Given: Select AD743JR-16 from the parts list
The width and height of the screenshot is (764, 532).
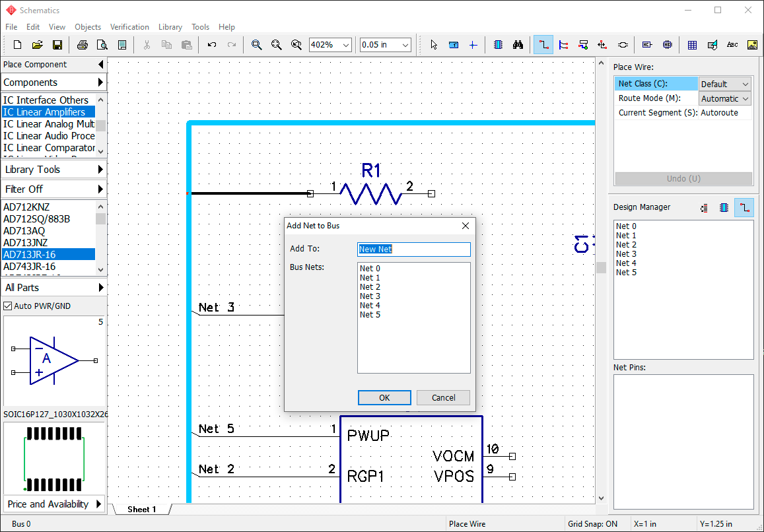Looking at the screenshot, I should (x=49, y=267).
